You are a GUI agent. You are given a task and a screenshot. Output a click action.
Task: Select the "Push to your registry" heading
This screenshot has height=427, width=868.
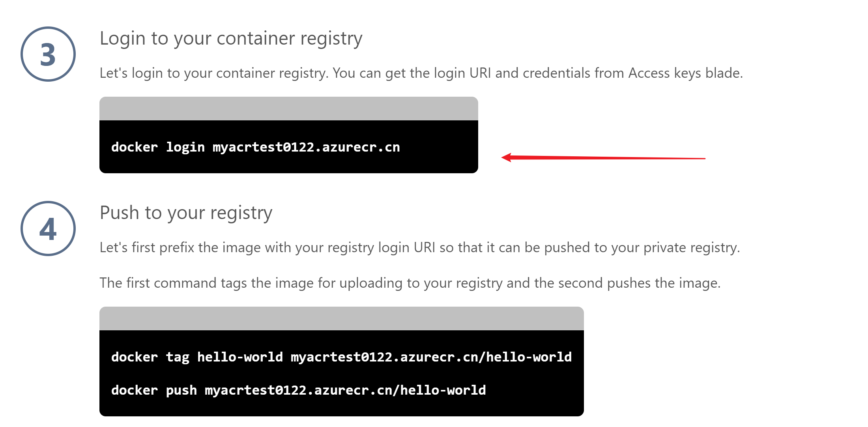(x=186, y=213)
